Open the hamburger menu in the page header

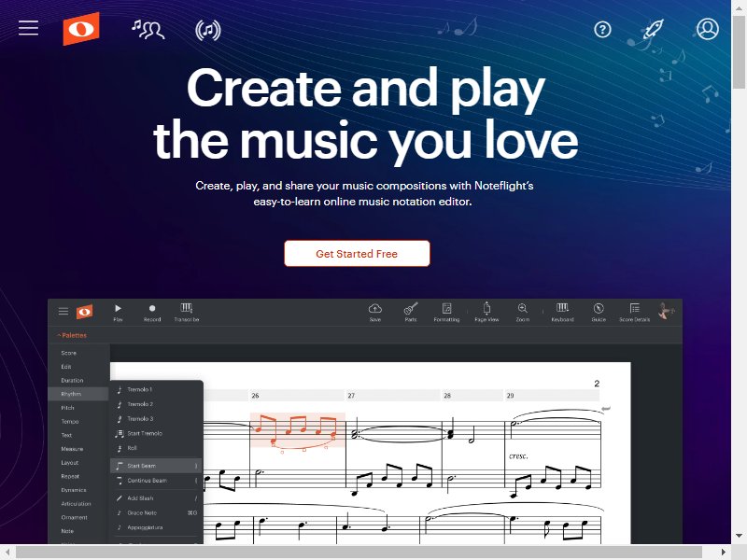28,28
